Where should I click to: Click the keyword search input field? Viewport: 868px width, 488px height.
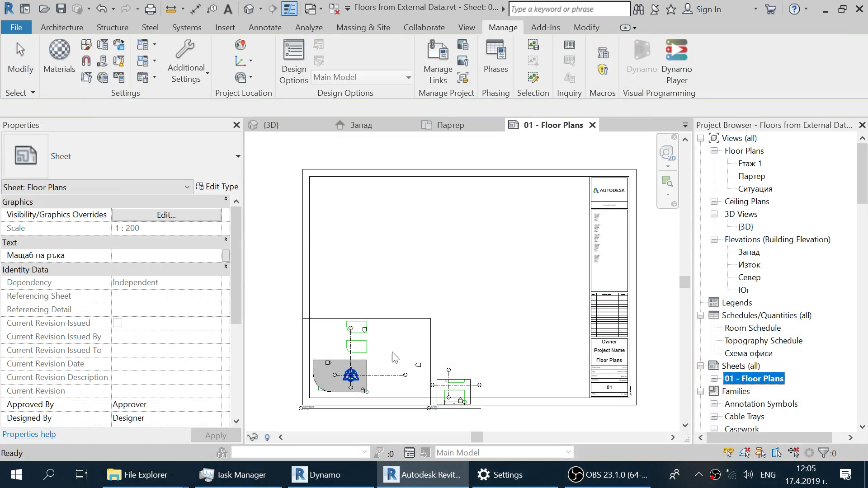pos(569,9)
